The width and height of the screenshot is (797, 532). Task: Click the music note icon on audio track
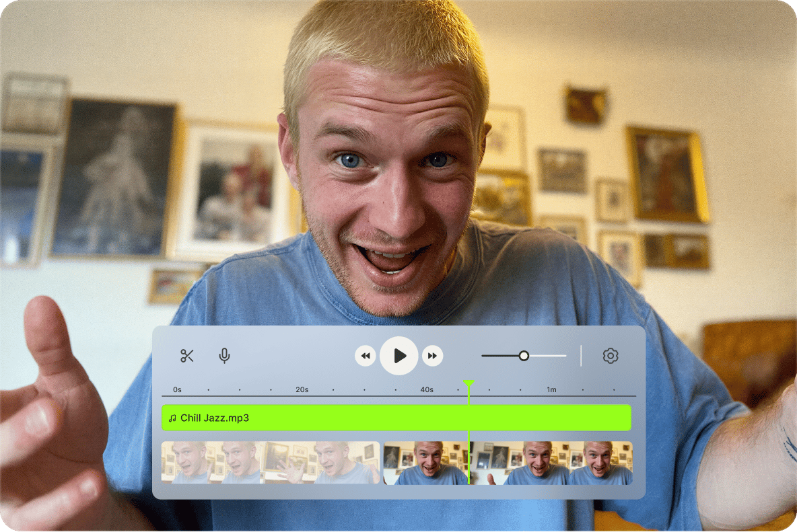172,418
